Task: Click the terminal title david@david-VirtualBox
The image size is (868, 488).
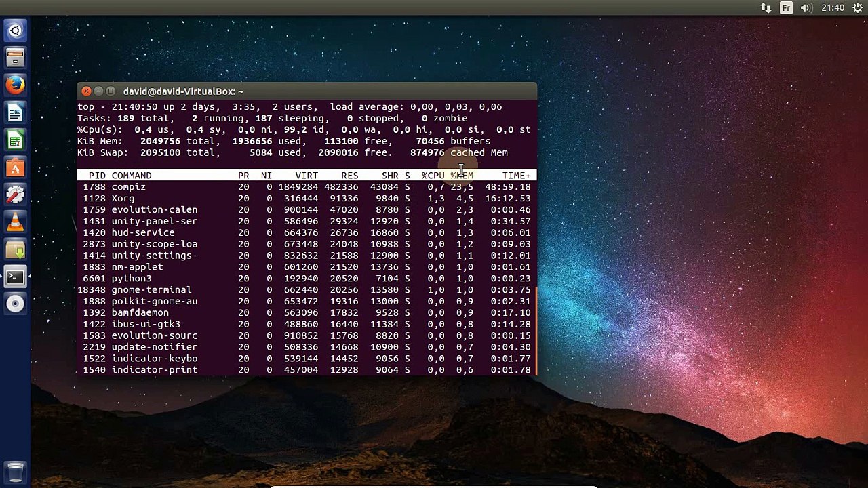Action: 183,91
